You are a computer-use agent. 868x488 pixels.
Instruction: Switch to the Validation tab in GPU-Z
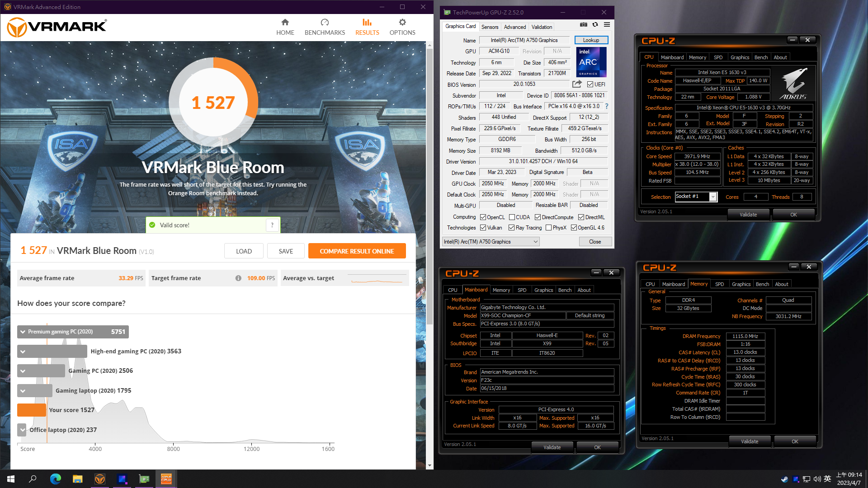coord(542,27)
